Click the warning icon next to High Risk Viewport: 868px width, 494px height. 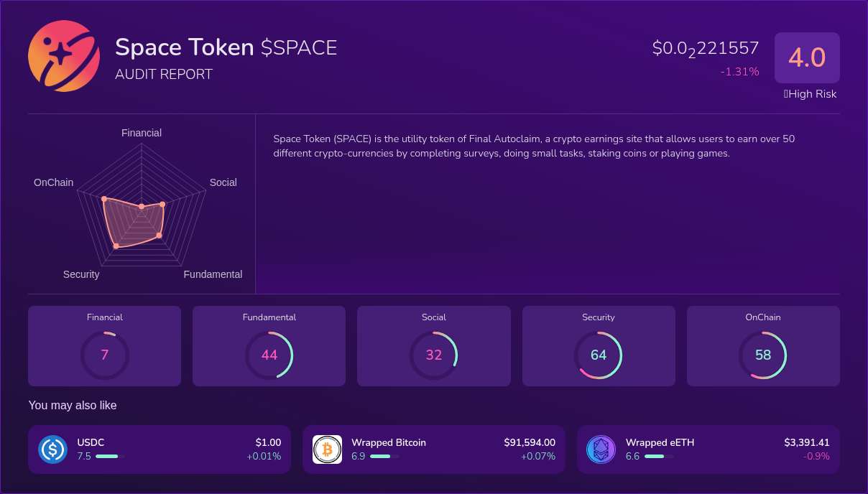786,94
